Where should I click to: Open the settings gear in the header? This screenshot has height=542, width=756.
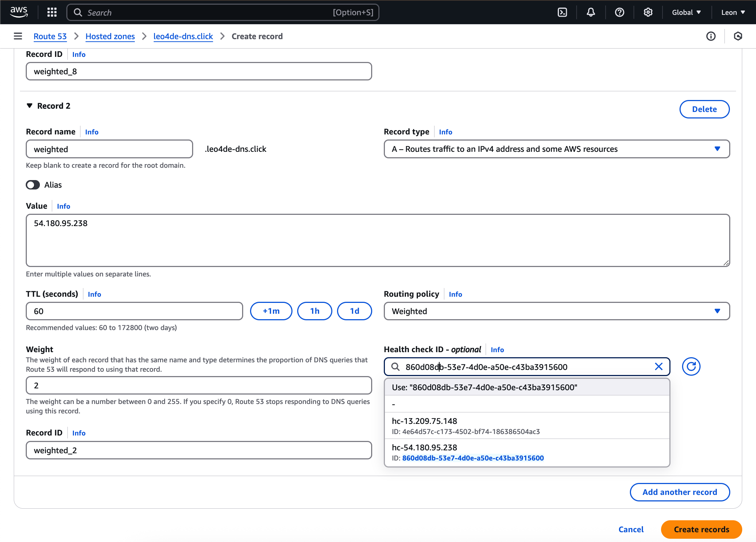[x=648, y=12]
